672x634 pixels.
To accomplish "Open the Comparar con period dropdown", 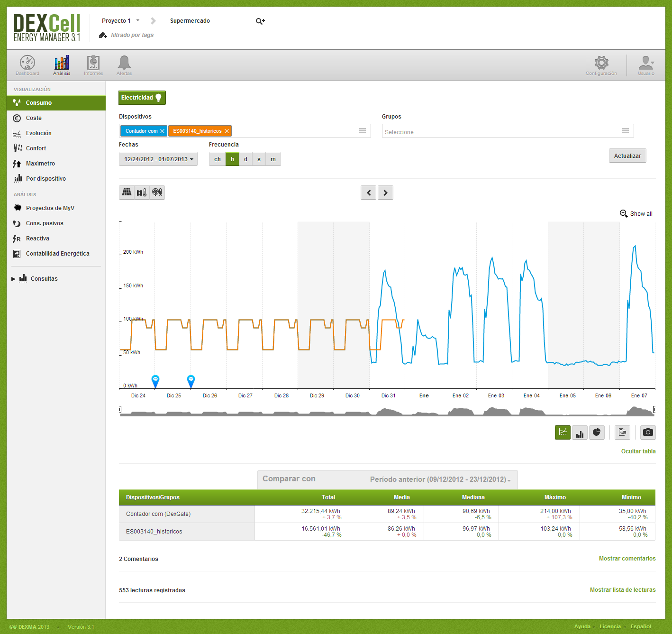I will pos(440,479).
